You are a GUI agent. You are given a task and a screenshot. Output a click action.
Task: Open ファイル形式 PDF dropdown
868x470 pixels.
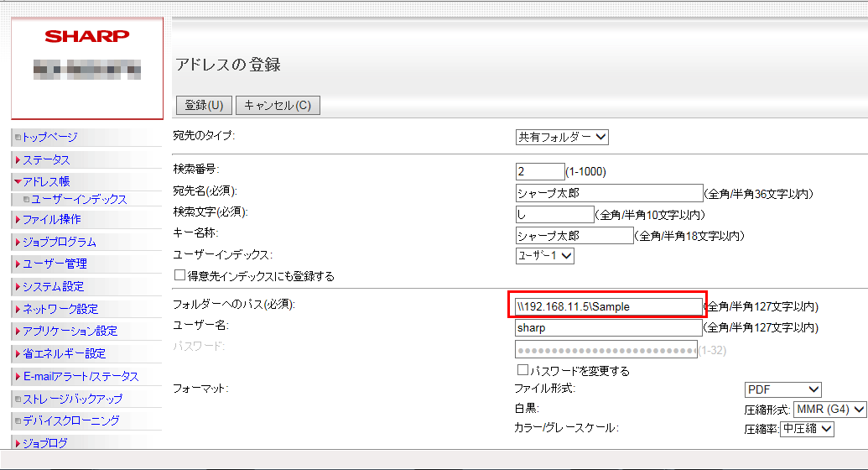[x=782, y=389]
